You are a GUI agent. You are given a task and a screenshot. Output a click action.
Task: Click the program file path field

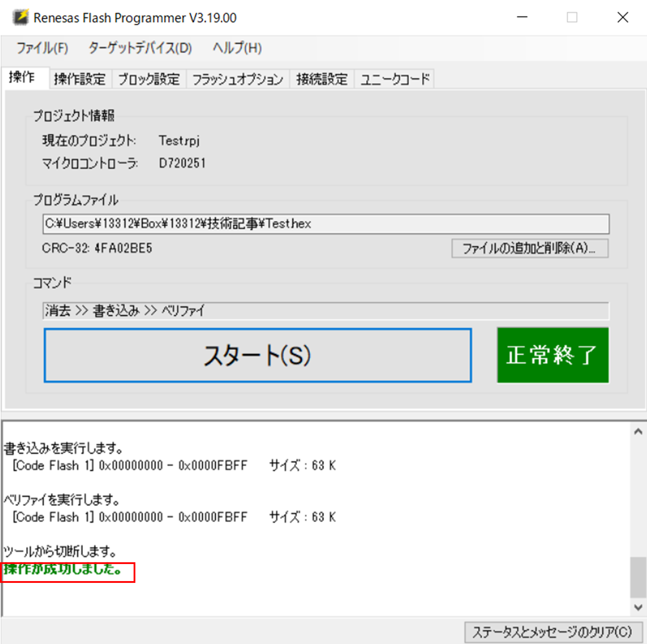click(x=325, y=224)
